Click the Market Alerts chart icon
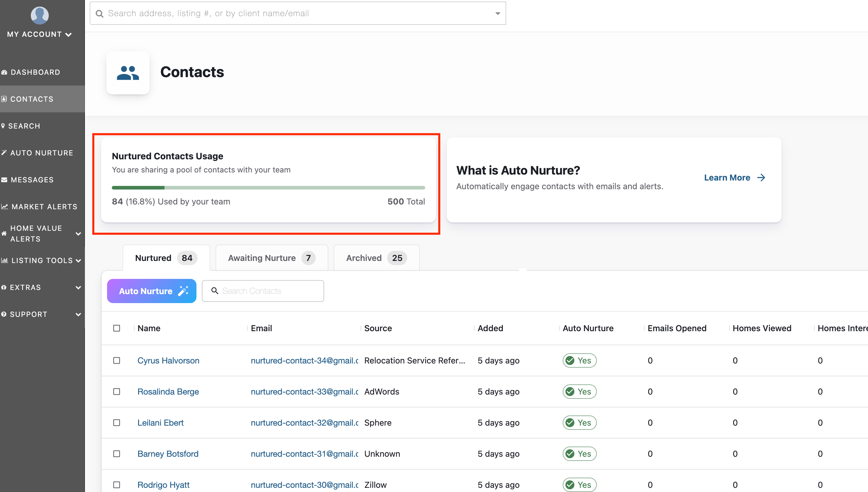Viewport: 868px width, 492px height. 4,207
